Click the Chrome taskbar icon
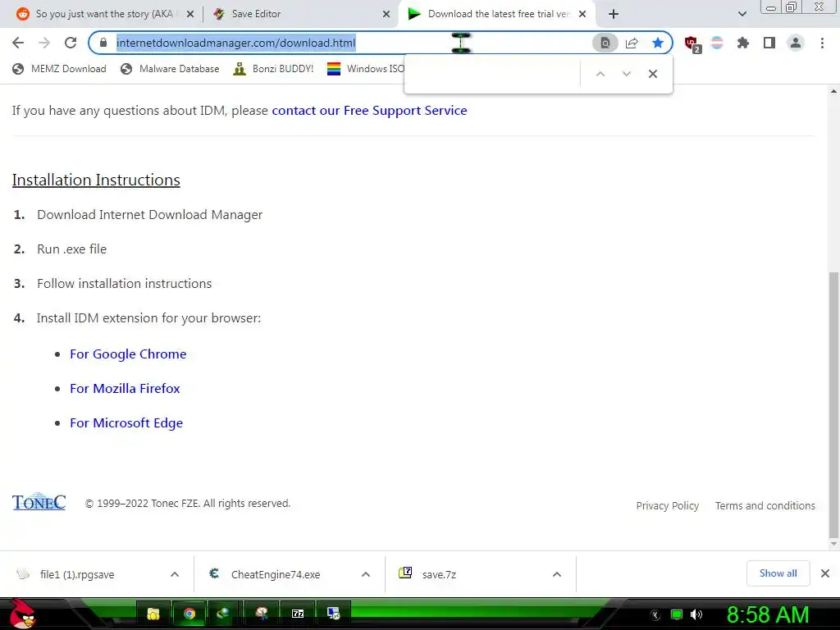The width and height of the screenshot is (840, 630). pyautogui.click(x=189, y=614)
